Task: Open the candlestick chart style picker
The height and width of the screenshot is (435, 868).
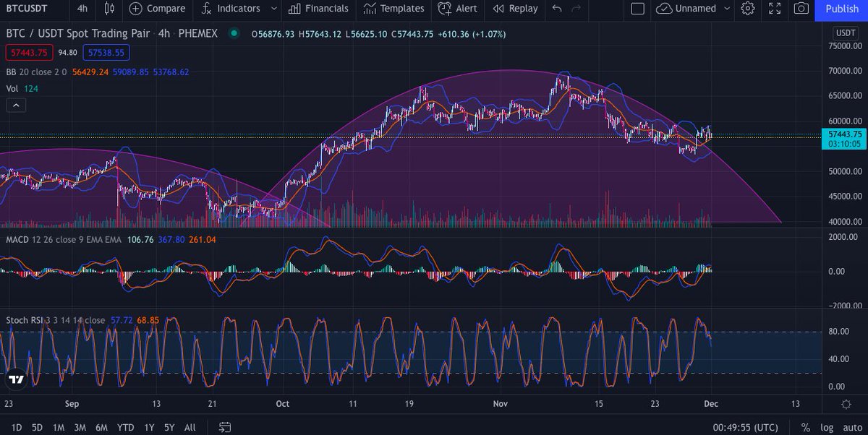Action: [109, 9]
